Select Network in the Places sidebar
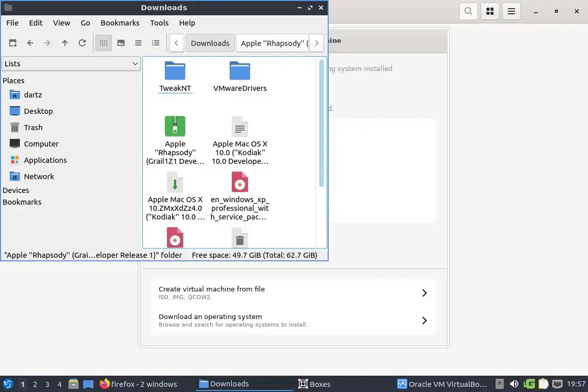The width and height of the screenshot is (588, 392). pyautogui.click(x=39, y=176)
